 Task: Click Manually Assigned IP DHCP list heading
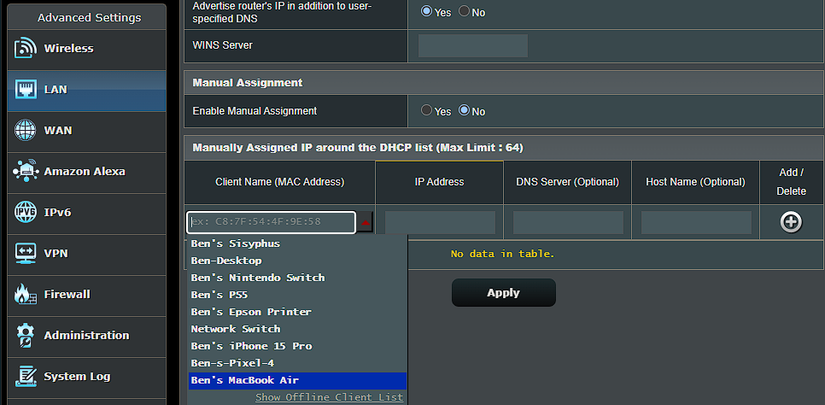[x=358, y=148]
